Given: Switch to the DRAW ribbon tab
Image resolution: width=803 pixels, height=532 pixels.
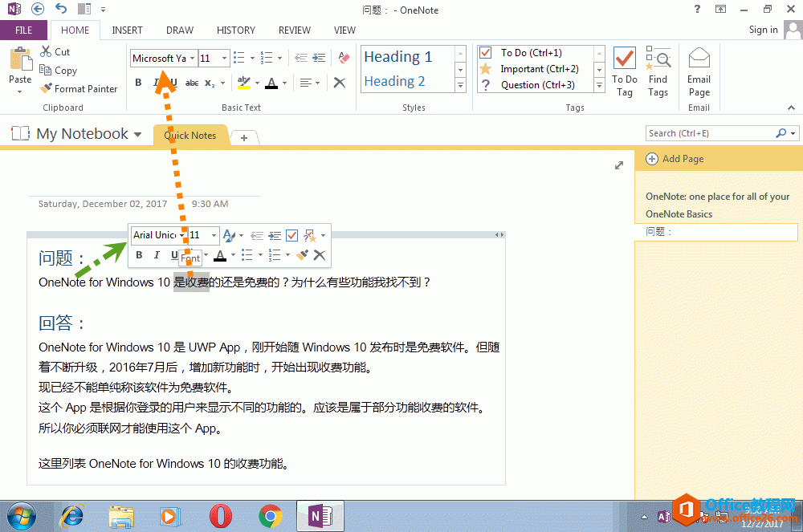Looking at the screenshot, I should click(179, 30).
